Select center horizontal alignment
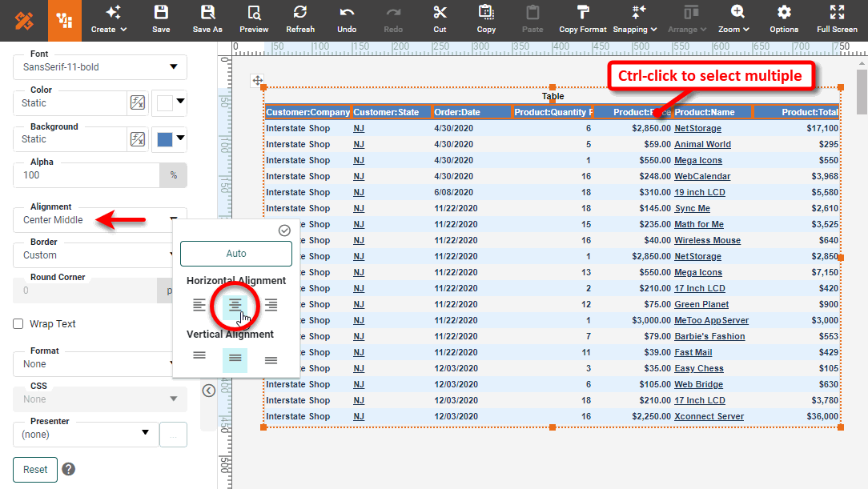 [x=235, y=305]
